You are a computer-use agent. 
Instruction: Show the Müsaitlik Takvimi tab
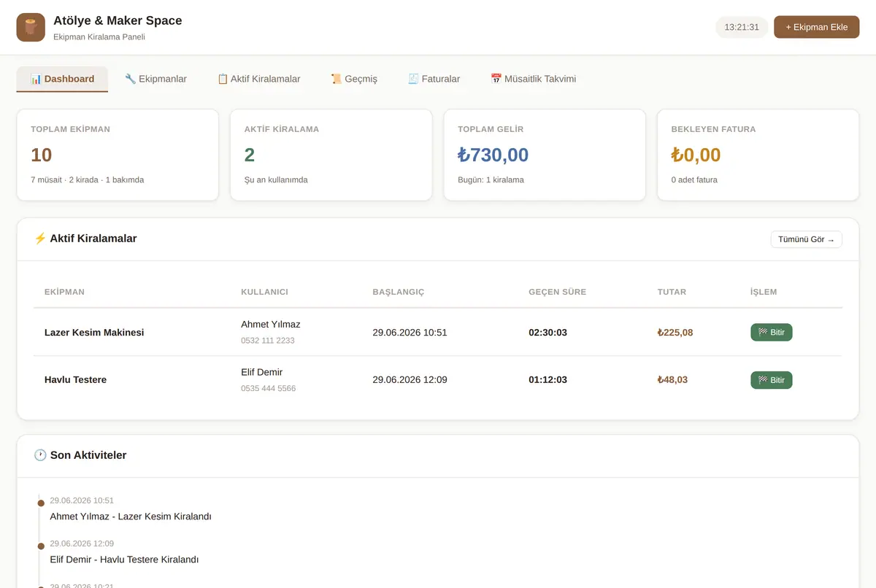[533, 79]
